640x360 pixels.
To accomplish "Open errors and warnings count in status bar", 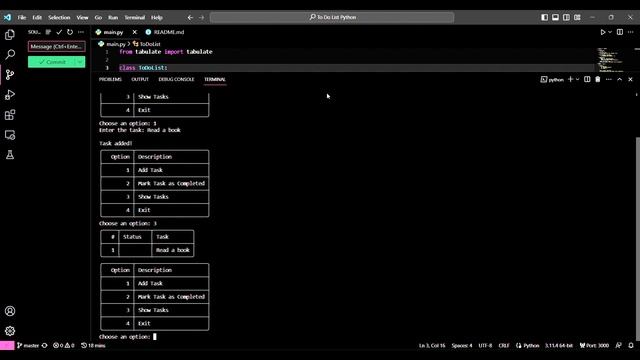I will pyautogui.click(x=64, y=345).
